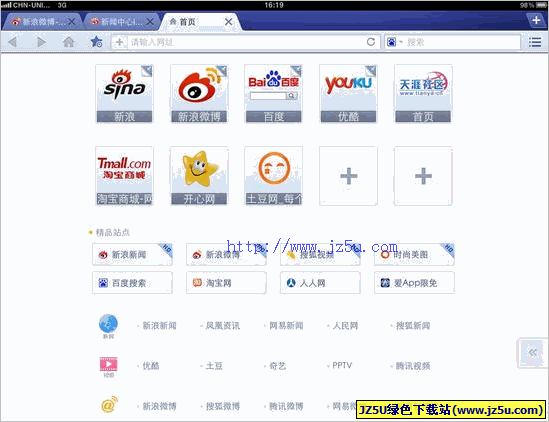Open 时尚美图 featured site button
The width and height of the screenshot is (549, 422).
(x=414, y=255)
